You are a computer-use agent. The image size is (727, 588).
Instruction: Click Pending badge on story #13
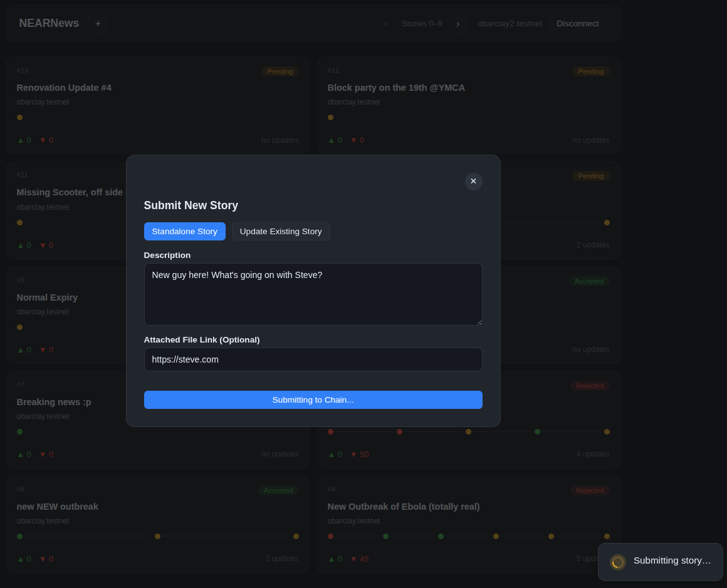pos(280,71)
